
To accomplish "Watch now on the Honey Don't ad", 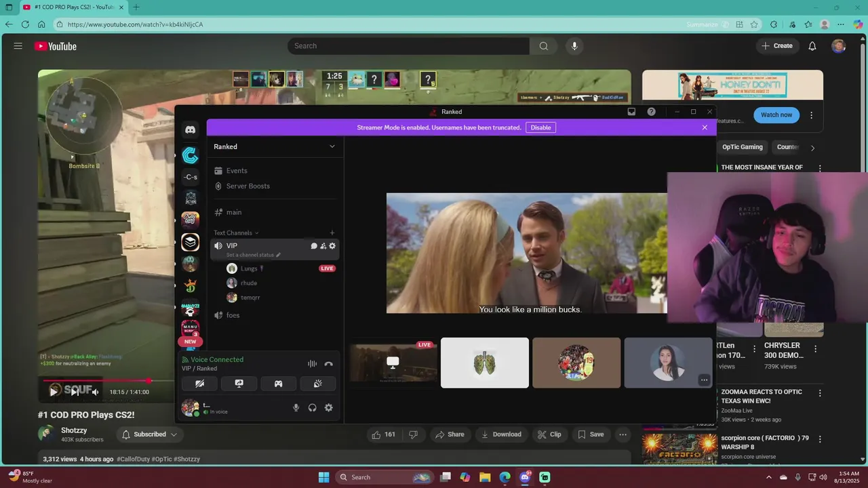I will 776,115.
